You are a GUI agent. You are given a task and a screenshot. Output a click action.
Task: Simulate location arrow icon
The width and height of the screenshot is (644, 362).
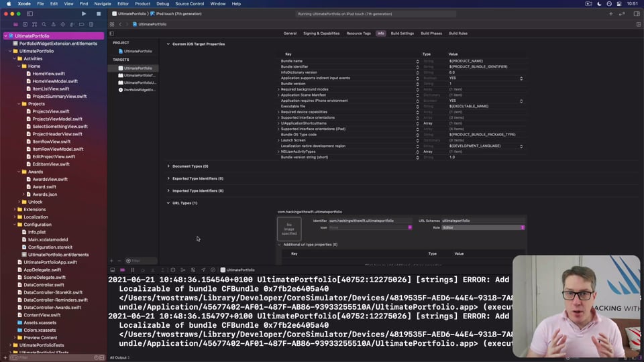203,270
